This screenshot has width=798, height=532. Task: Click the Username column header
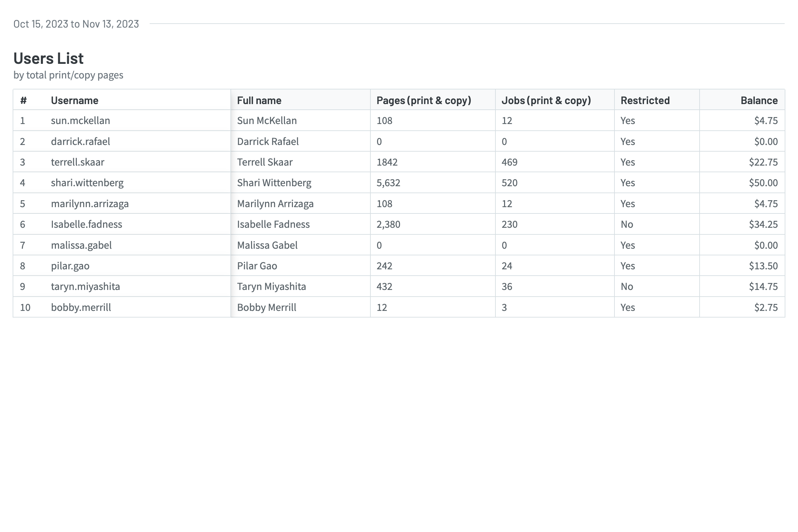point(74,100)
